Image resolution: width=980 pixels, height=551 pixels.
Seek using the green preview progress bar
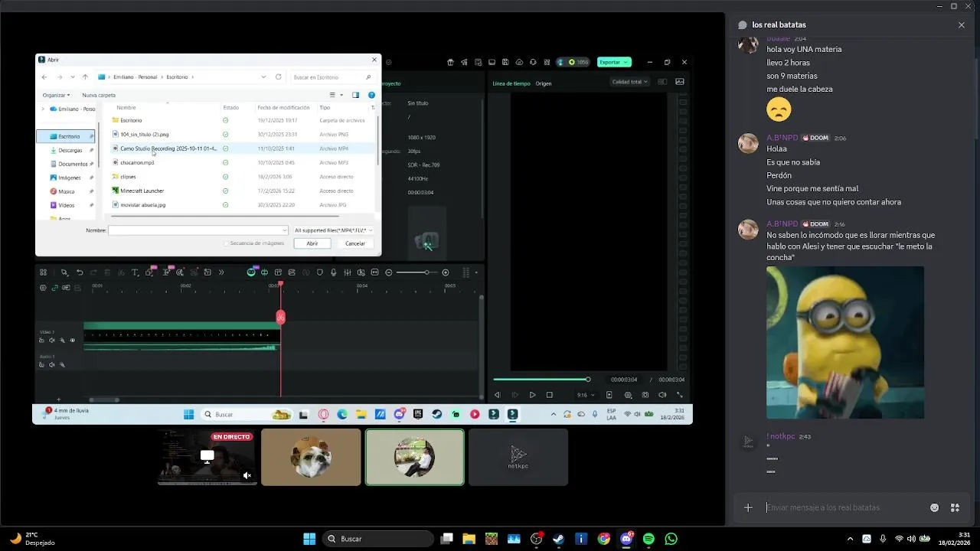click(541, 380)
